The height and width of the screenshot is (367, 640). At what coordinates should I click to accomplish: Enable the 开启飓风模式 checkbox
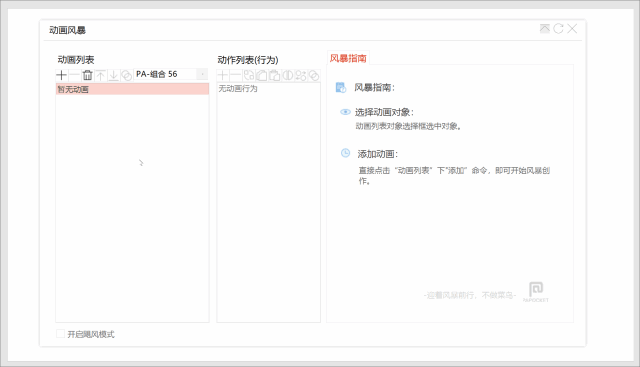pyautogui.click(x=60, y=334)
